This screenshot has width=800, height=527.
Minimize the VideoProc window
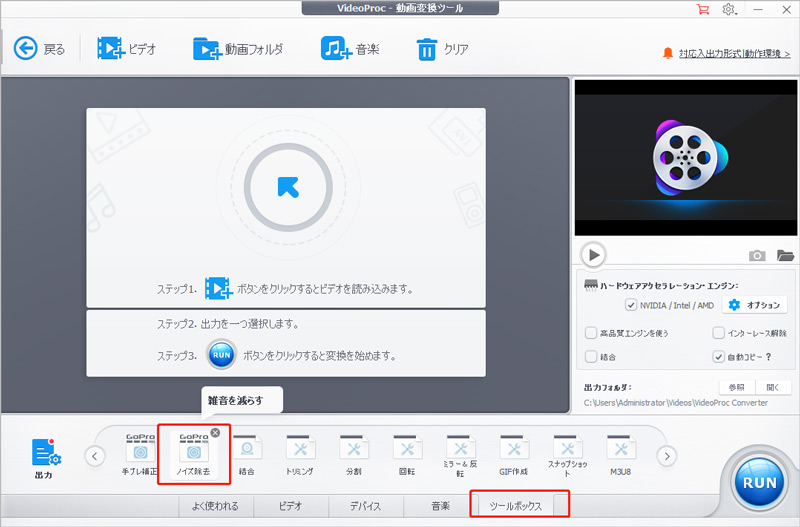pyautogui.click(x=758, y=9)
